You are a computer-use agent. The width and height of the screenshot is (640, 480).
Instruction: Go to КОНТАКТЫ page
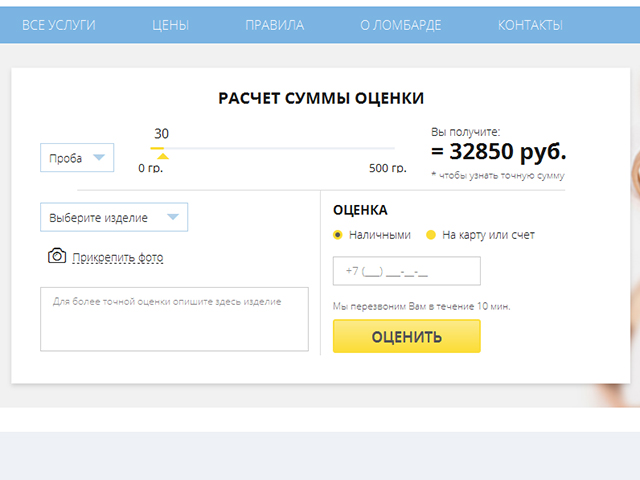click(530, 25)
